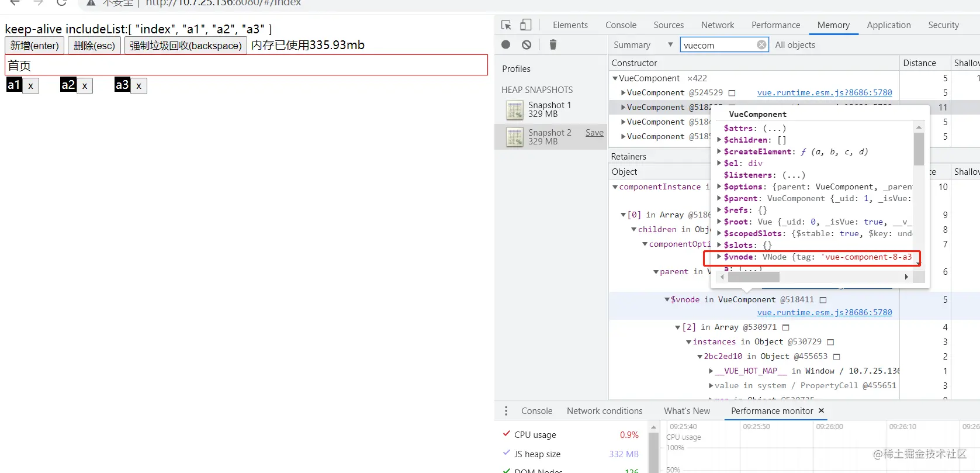Click the 新增(enter) button
The height and width of the screenshot is (473, 980).
tap(34, 46)
